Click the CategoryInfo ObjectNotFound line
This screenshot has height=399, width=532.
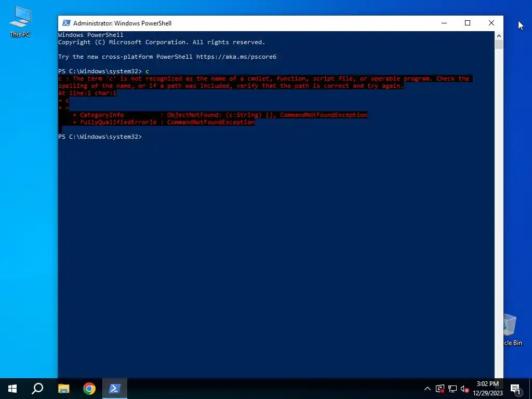coord(220,115)
